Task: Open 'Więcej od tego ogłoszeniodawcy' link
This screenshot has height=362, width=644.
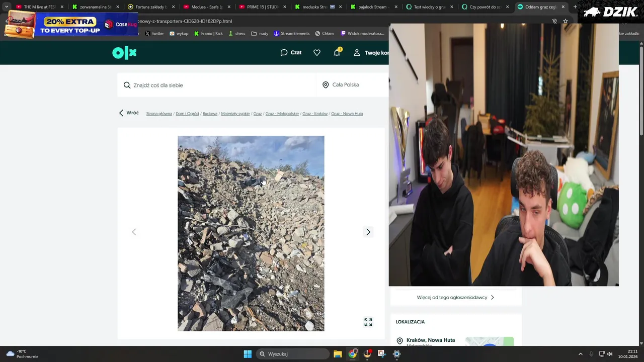Action: pyautogui.click(x=455, y=297)
